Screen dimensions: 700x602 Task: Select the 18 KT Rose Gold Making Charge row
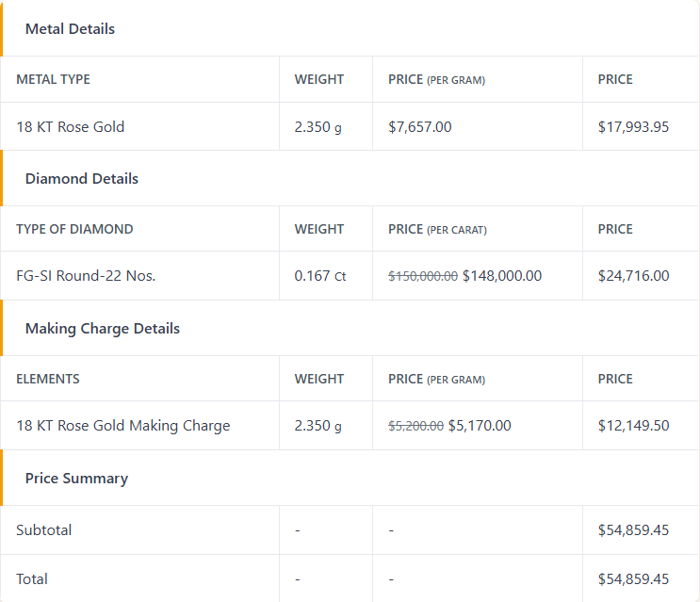point(350,426)
